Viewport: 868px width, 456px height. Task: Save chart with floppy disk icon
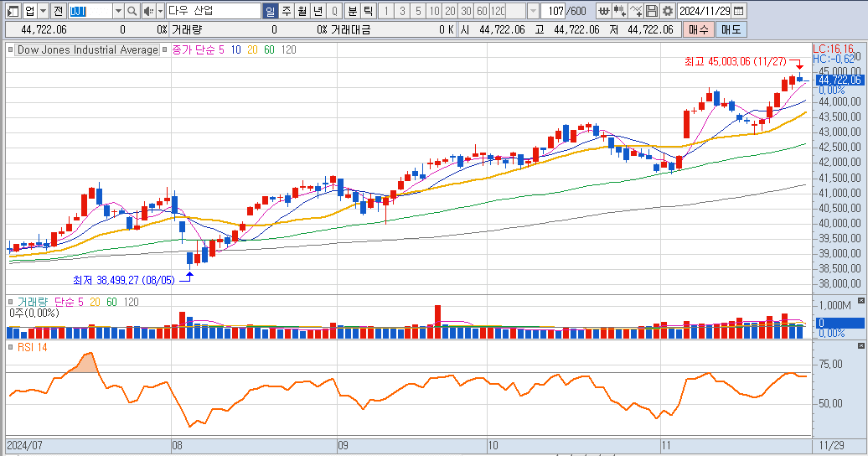[x=652, y=11]
